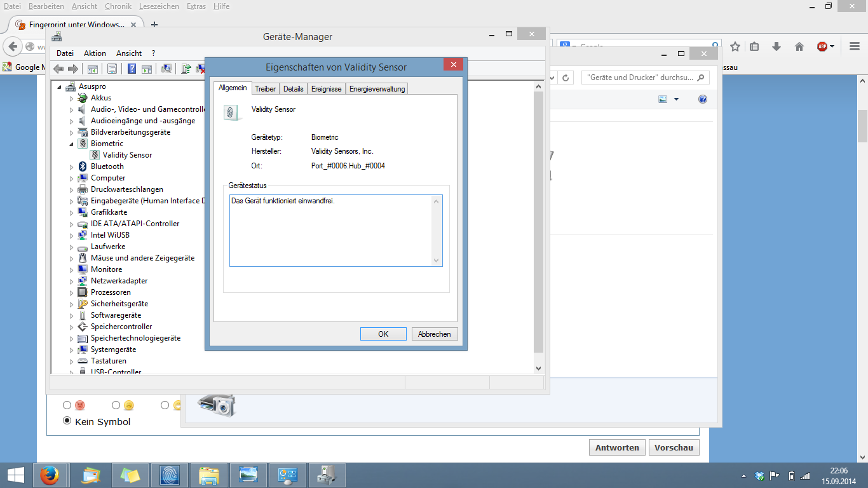Viewport: 868px width, 488px height.
Task: Click OK in the properties dialog
Action: click(383, 334)
